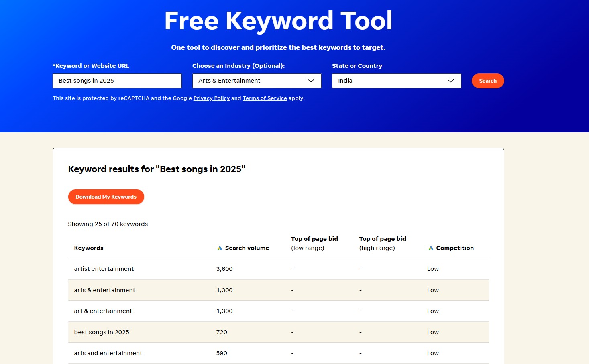589x364 pixels.
Task: Sort by Competition column header
Action: [x=454, y=248]
